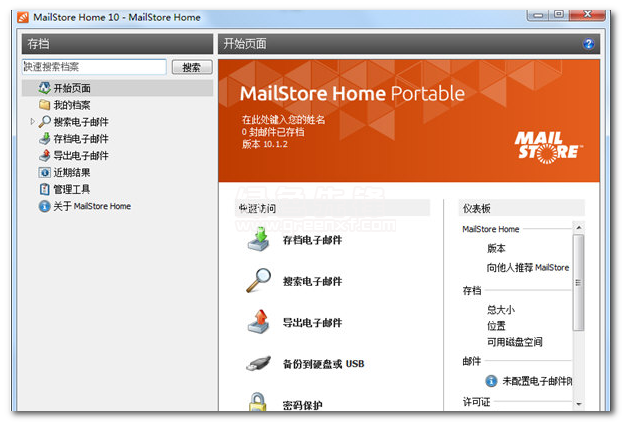622x422 pixels.
Task: Open 管理工具 in the sidebar
Action: 72,189
